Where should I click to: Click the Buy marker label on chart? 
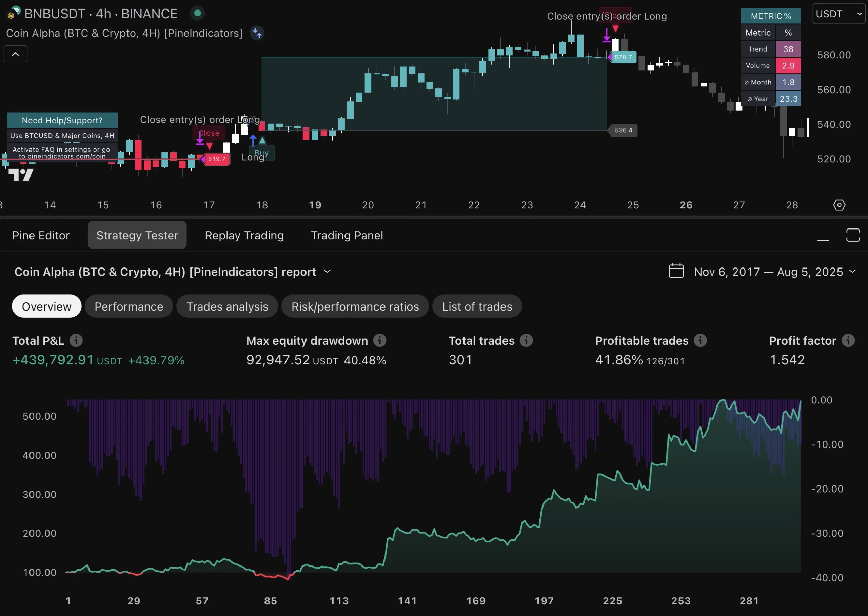click(x=261, y=153)
